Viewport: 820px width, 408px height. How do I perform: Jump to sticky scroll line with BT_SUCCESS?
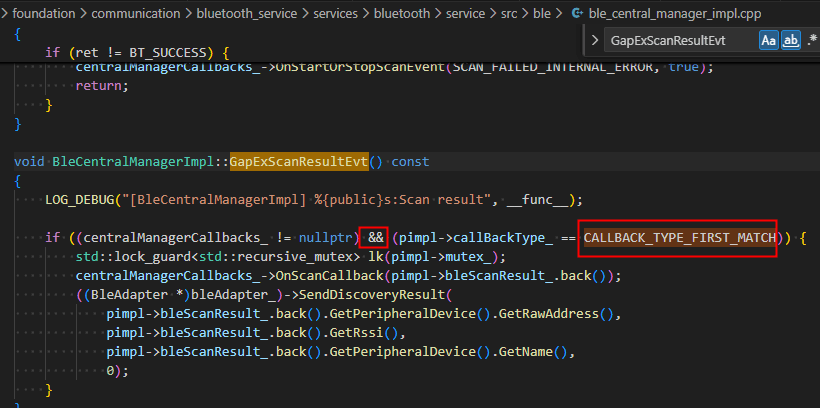137,52
